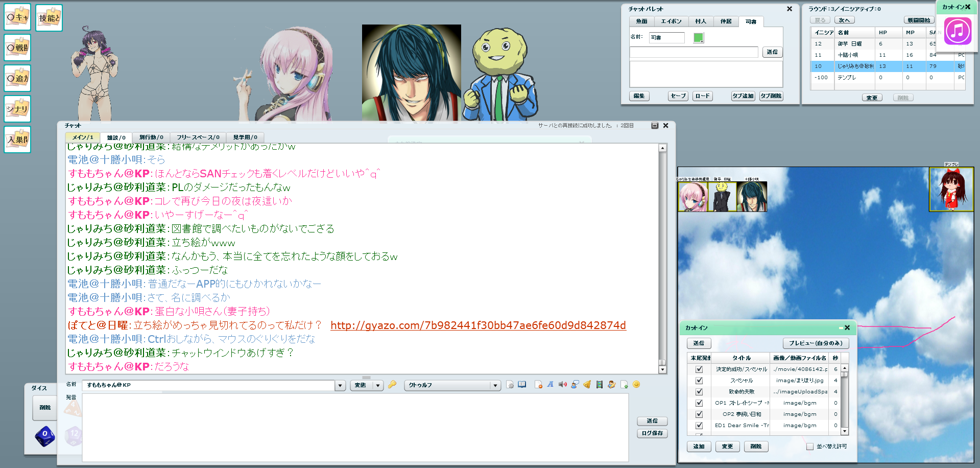Select the dark-haired man token on the map
The image size is (980, 468).
[752, 197]
